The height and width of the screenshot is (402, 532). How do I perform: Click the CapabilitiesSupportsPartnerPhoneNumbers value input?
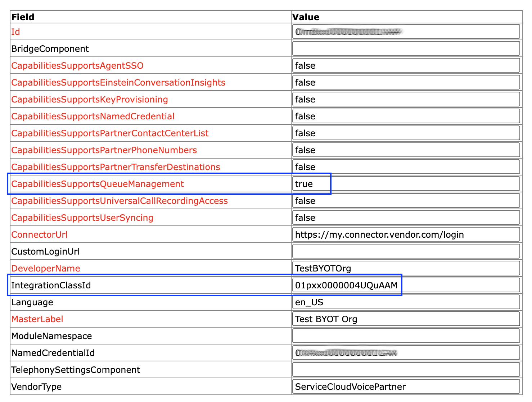pos(406,150)
